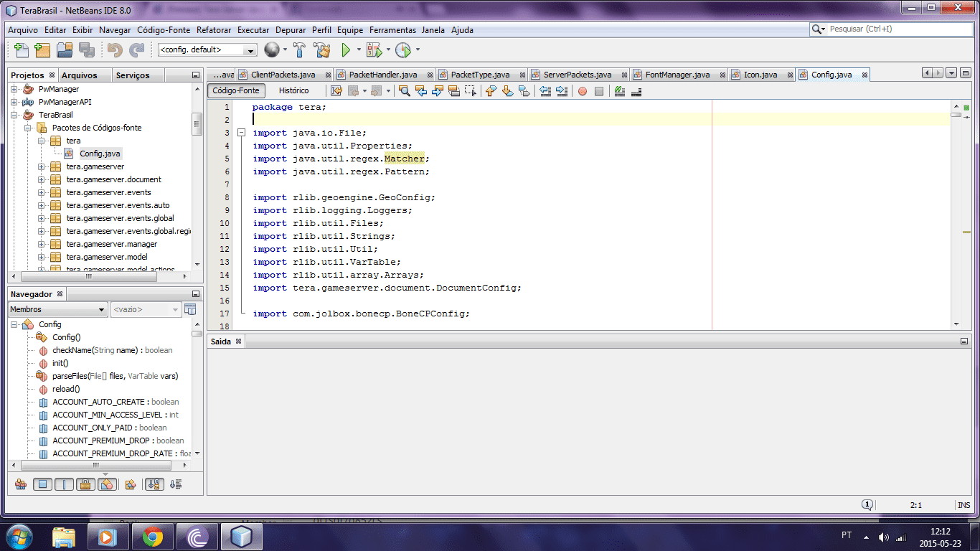Click Chrome icon in Windows taskbar

coord(152,537)
